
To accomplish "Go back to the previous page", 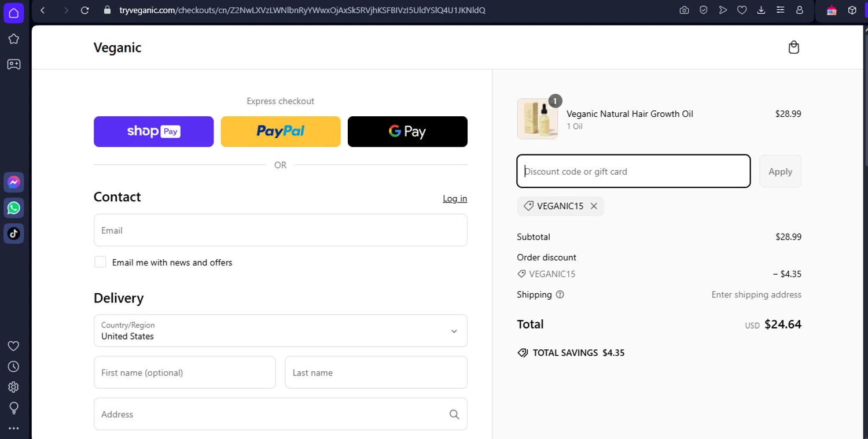I will pyautogui.click(x=43, y=10).
